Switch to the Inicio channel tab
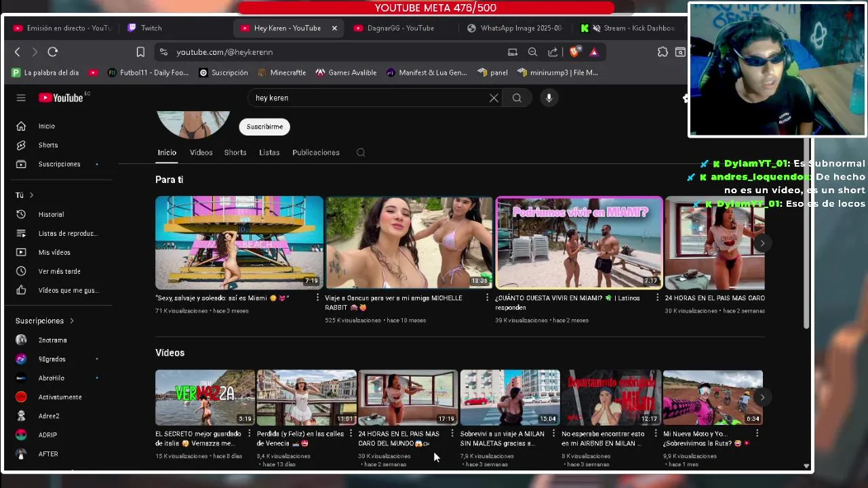The image size is (868, 488). 167,152
